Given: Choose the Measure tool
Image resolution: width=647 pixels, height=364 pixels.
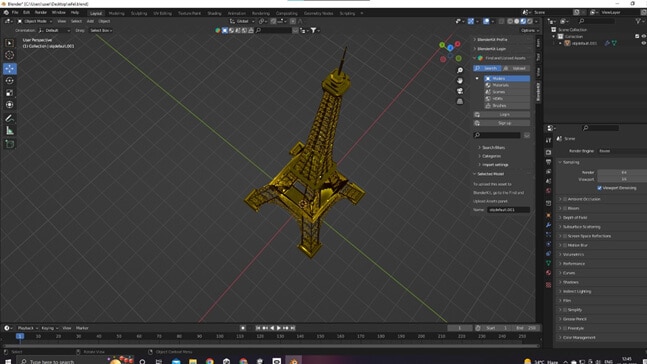Looking at the screenshot, I should (9, 131).
